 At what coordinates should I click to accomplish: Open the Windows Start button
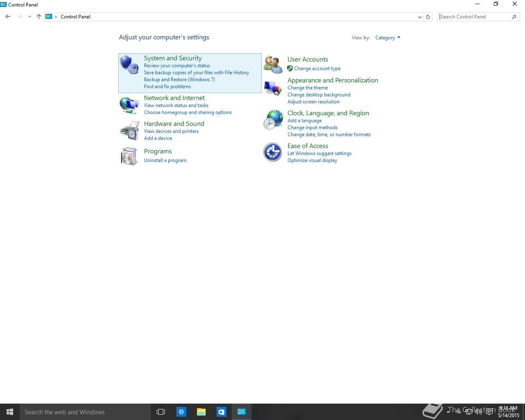[x=10, y=412]
